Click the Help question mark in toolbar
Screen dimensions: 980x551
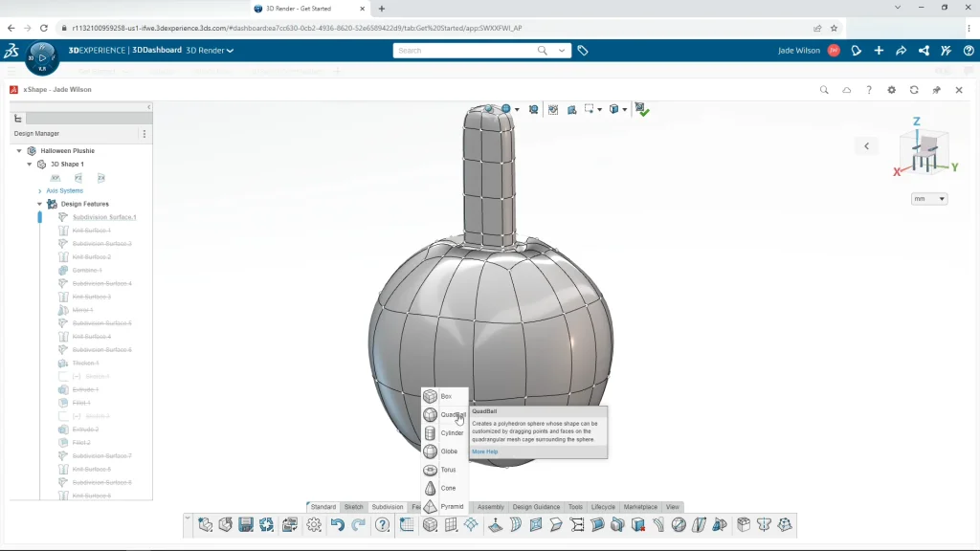[x=383, y=524]
